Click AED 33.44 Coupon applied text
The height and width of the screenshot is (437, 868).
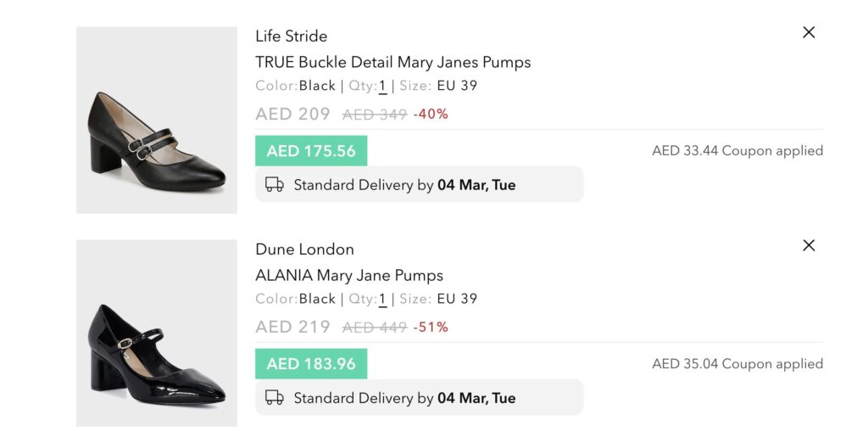[x=737, y=151]
